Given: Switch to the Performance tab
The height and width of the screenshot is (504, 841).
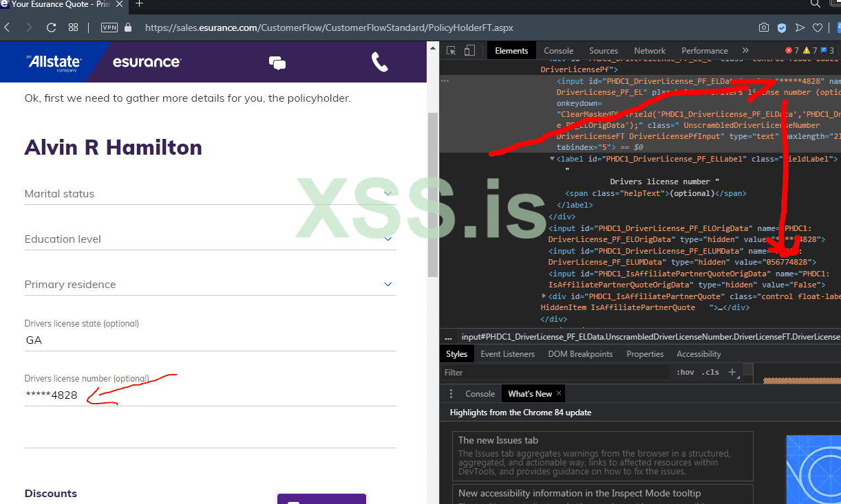Looking at the screenshot, I should (705, 51).
